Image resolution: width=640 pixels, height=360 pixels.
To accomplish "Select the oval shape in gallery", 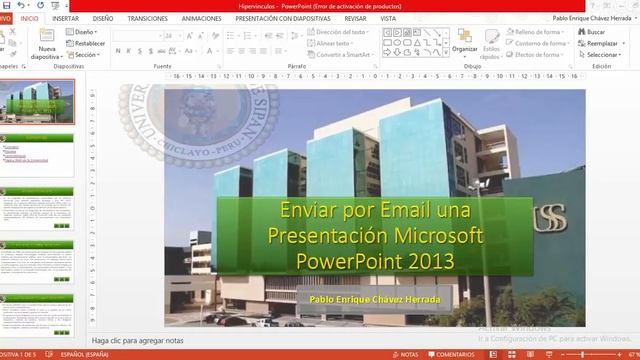I will pyautogui.click(x=397, y=42).
